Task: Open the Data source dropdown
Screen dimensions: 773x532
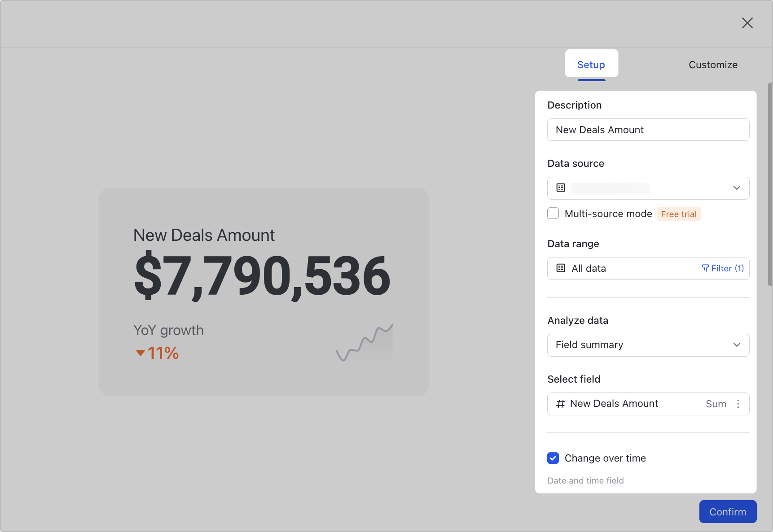Action: [x=737, y=188]
